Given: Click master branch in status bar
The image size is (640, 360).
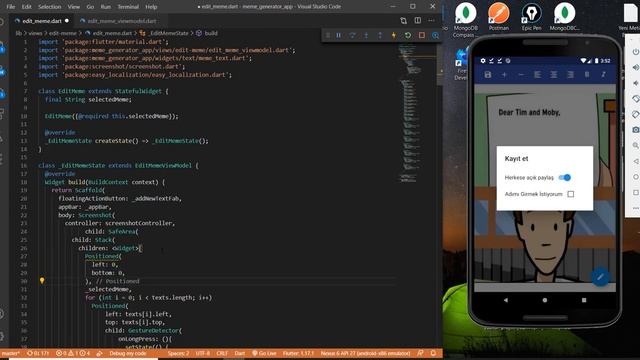Looking at the screenshot, I should tap(11, 353).
